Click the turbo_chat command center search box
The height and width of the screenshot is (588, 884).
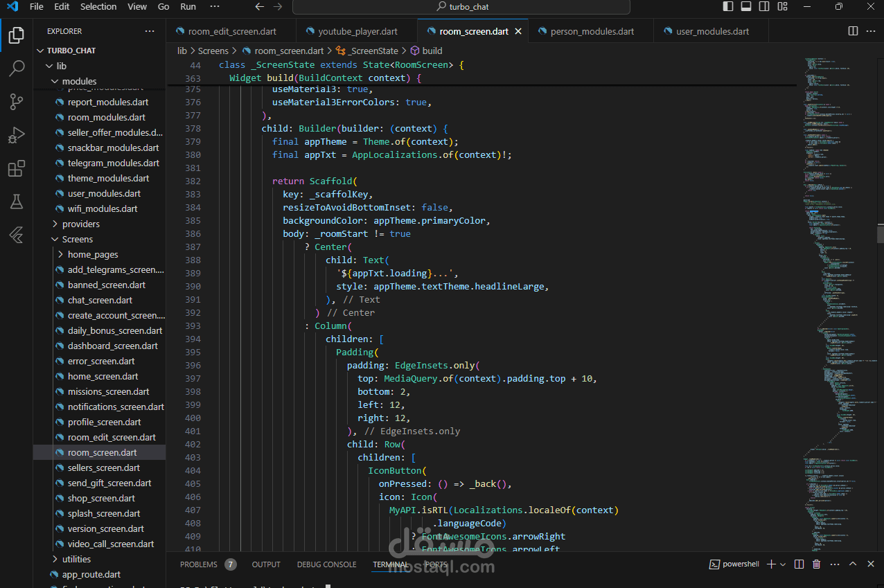461,7
